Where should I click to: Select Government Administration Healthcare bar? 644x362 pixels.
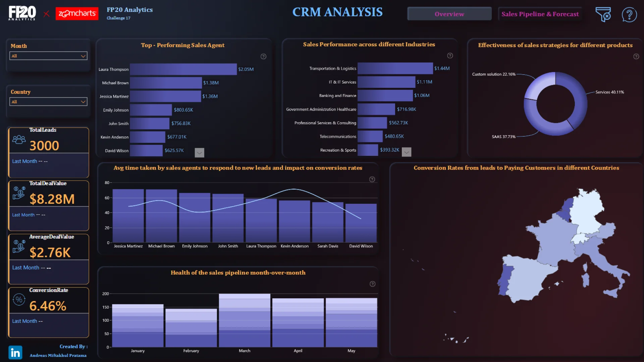pos(376,109)
